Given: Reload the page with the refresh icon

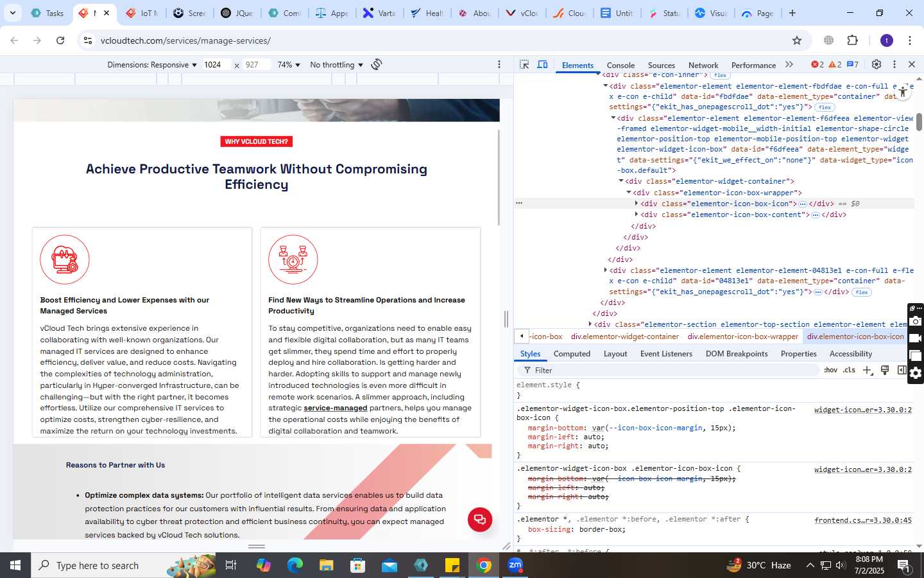Looking at the screenshot, I should 60,40.
